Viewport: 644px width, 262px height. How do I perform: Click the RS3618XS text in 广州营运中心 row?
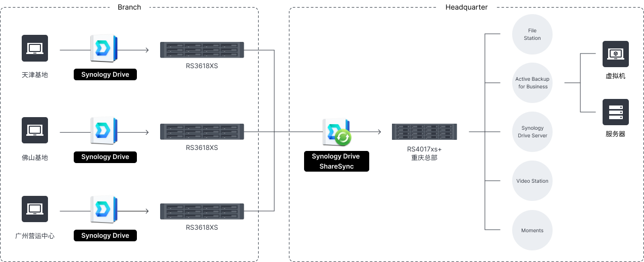tap(202, 227)
